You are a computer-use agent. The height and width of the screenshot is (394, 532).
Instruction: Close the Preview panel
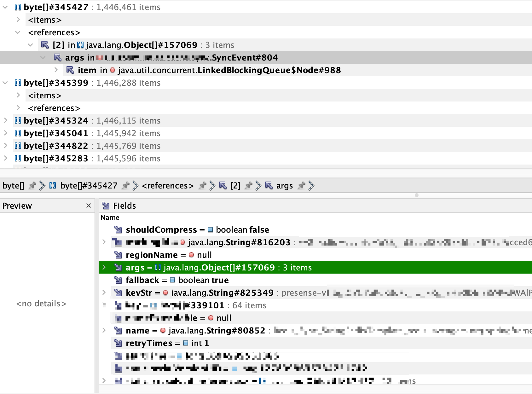[89, 206]
